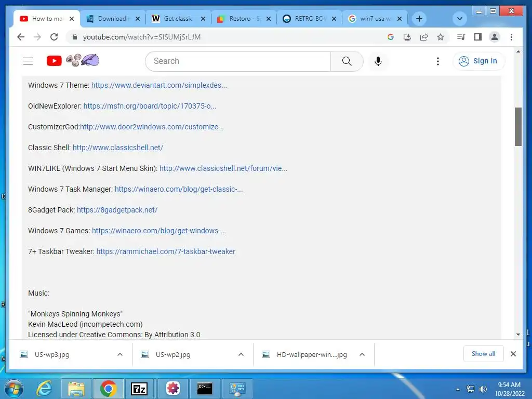Open 8GadgetPack link
The image size is (532, 399).
(117, 210)
